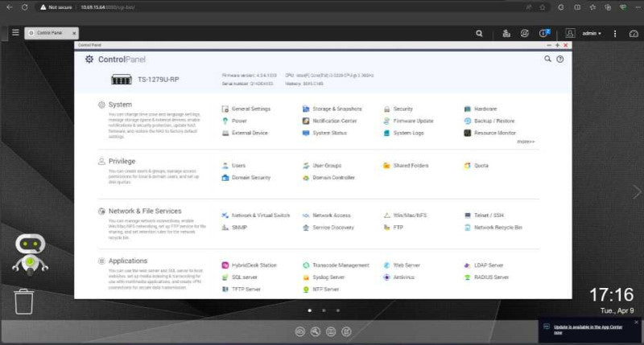
Task: Open Syslog Server
Action: point(324,277)
